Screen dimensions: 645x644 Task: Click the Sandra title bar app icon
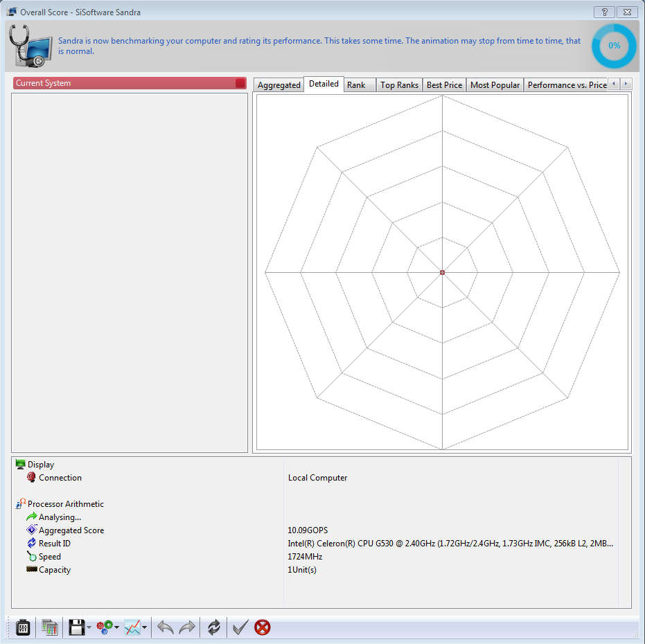pyautogui.click(x=12, y=12)
